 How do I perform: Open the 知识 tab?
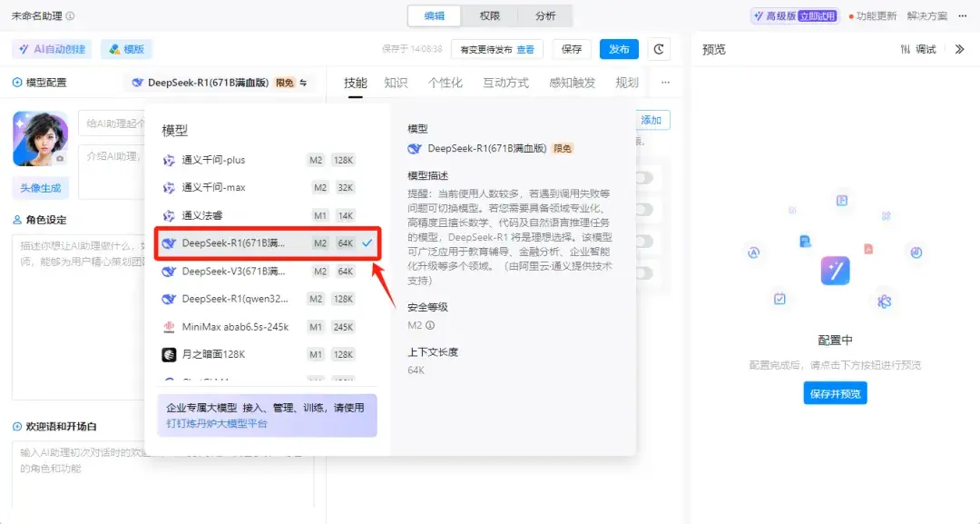click(396, 83)
